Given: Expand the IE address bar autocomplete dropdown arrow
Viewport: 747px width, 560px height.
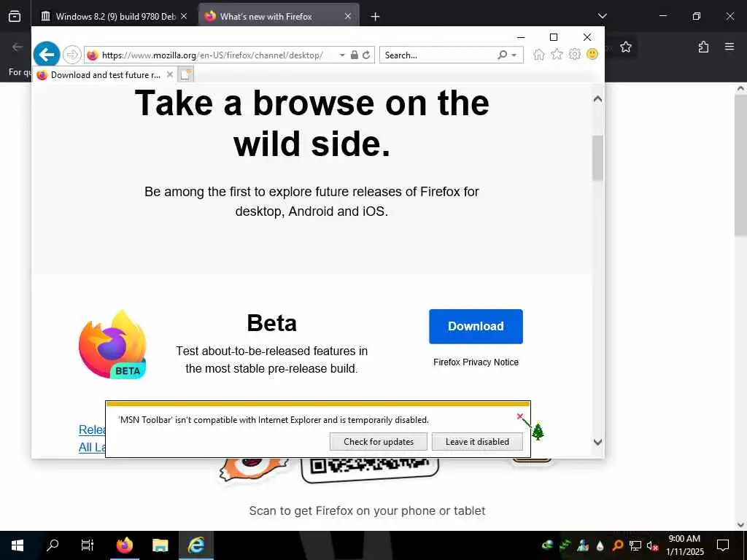Looking at the screenshot, I should 341,55.
